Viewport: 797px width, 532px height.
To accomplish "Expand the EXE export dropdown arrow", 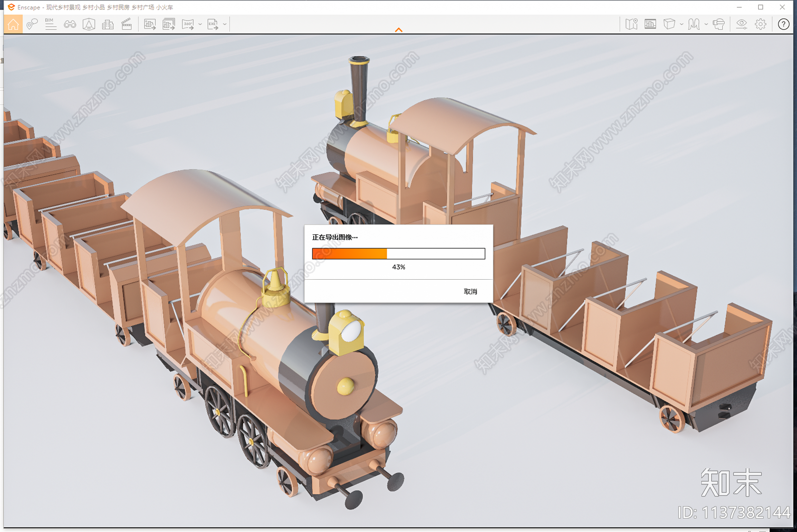I will coord(225,24).
